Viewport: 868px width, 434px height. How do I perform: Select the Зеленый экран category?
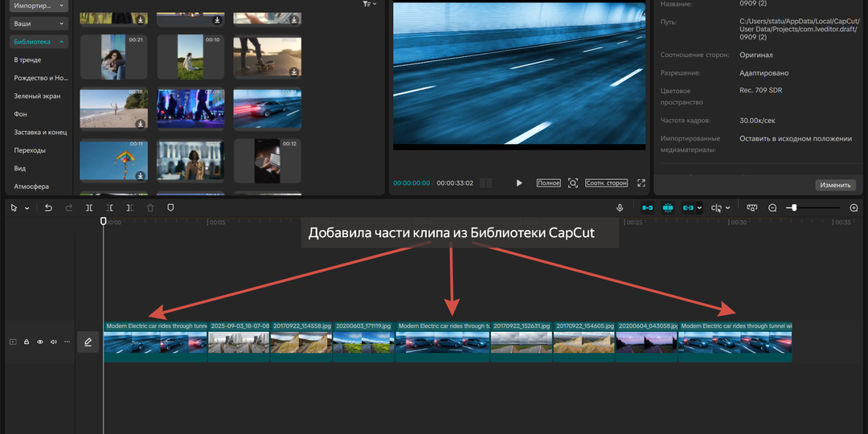37,96
